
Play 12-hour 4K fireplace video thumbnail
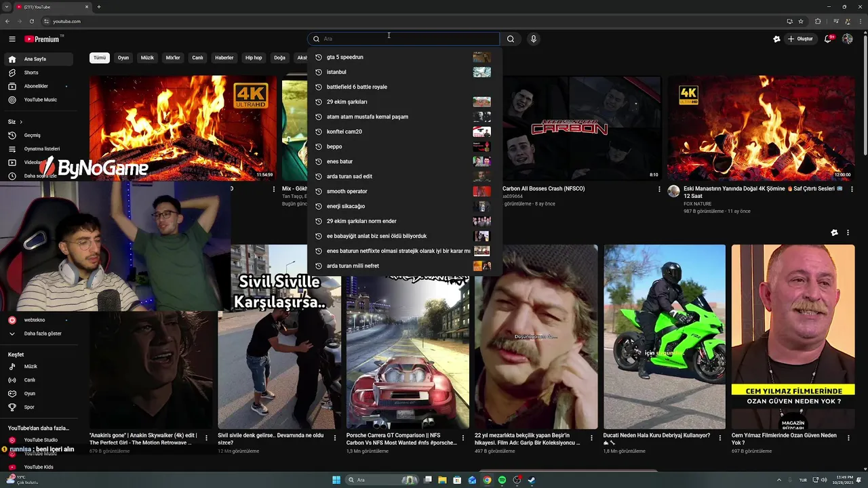[x=760, y=128]
